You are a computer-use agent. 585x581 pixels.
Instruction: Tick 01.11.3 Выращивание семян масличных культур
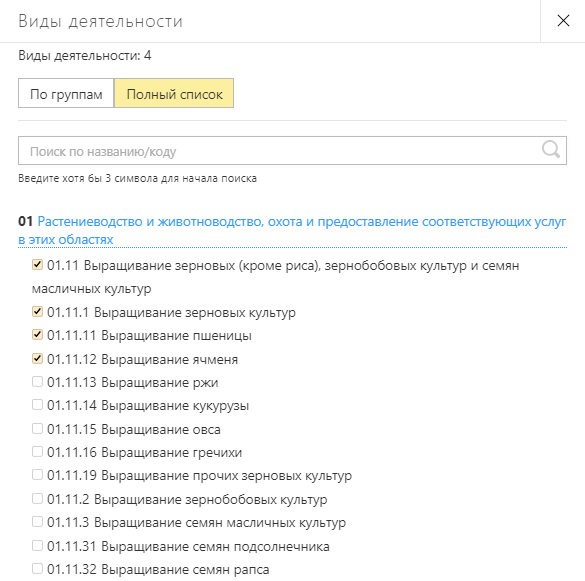pyautogui.click(x=37, y=522)
